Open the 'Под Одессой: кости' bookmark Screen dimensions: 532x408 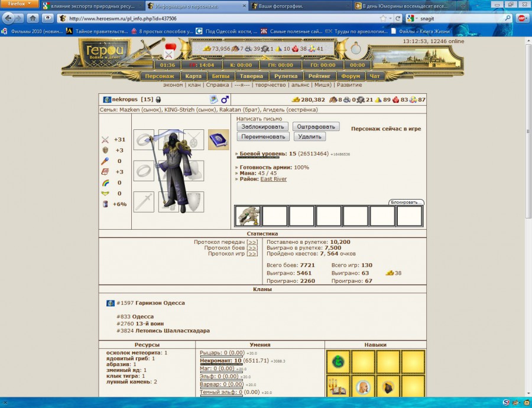226,31
